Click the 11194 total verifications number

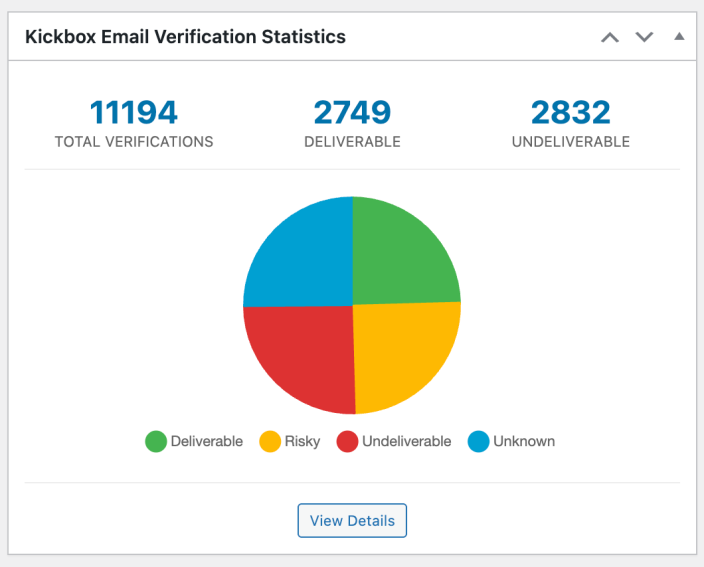click(134, 112)
